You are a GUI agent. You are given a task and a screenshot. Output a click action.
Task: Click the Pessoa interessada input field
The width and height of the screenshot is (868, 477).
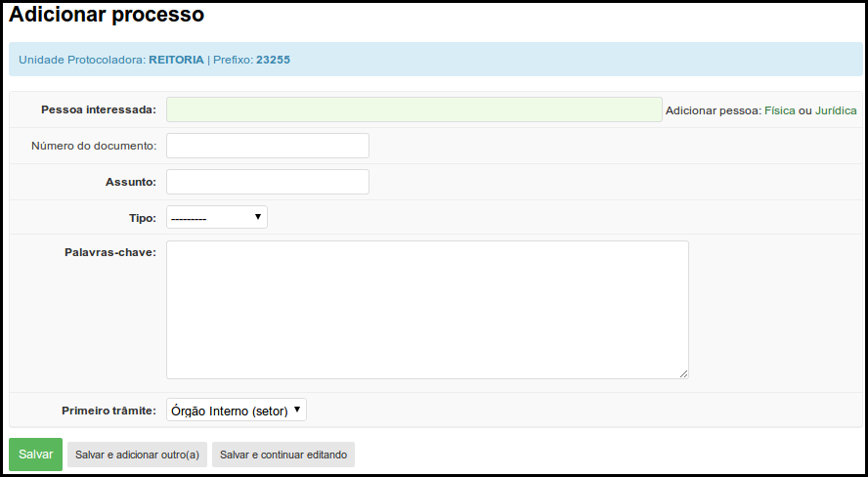pyautogui.click(x=414, y=109)
